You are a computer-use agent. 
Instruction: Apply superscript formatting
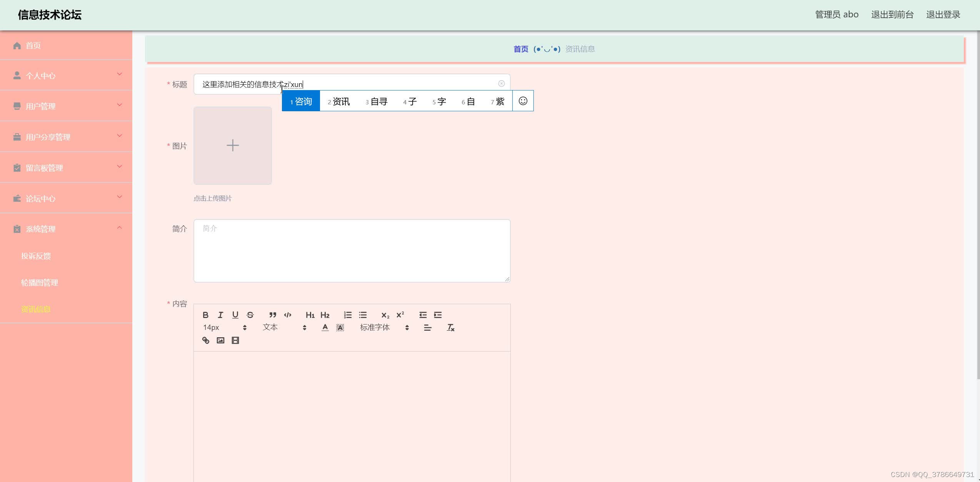point(400,315)
